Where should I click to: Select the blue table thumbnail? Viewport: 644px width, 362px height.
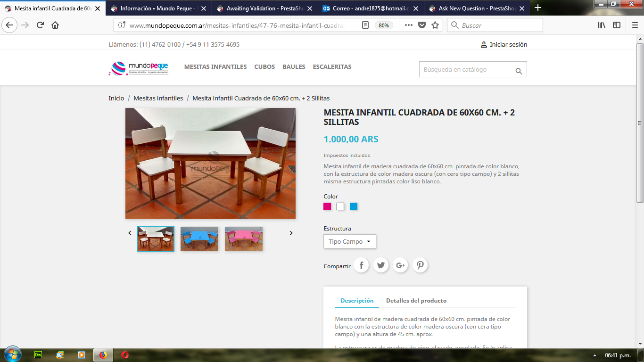click(x=199, y=239)
